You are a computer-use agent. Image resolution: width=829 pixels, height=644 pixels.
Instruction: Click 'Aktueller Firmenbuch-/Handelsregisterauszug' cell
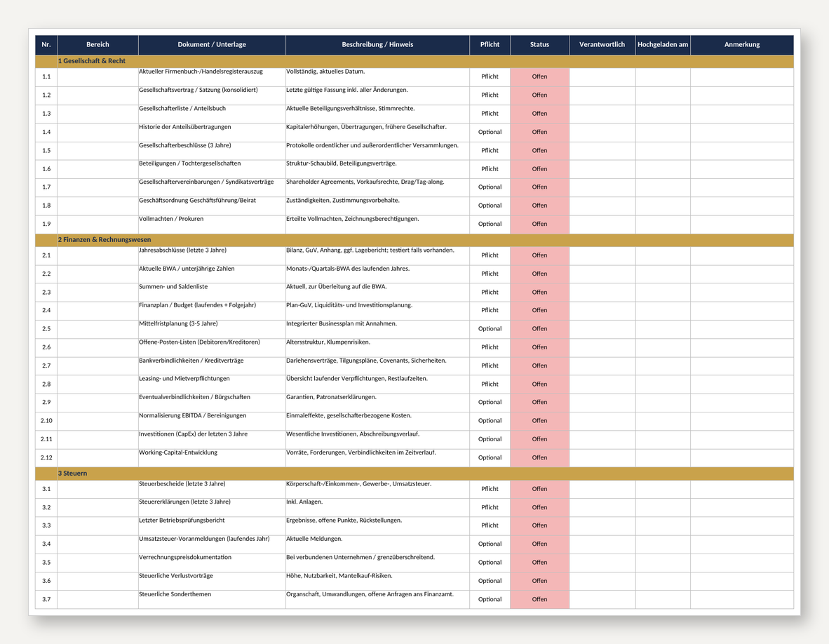click(x=212, y=77)
